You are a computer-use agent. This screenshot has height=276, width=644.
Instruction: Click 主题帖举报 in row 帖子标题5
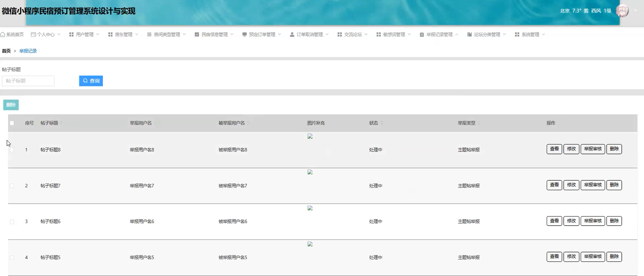(469, 257)
